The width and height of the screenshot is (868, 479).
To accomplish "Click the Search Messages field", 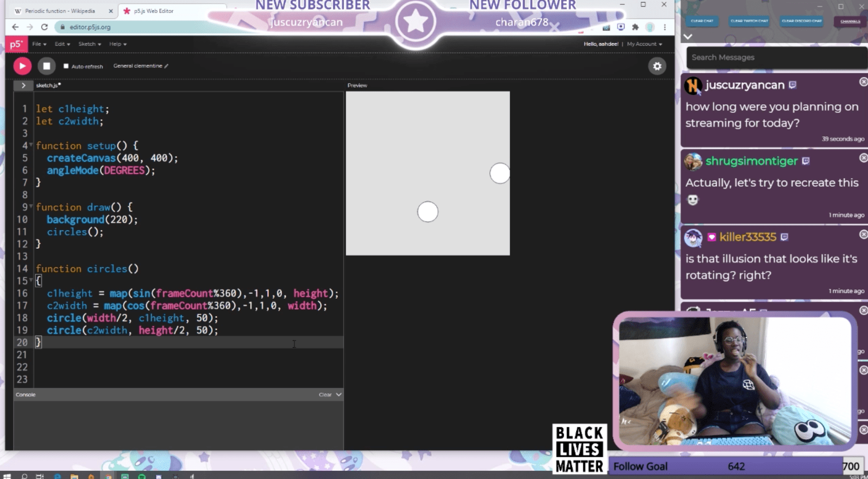I will tap(777, 58).
